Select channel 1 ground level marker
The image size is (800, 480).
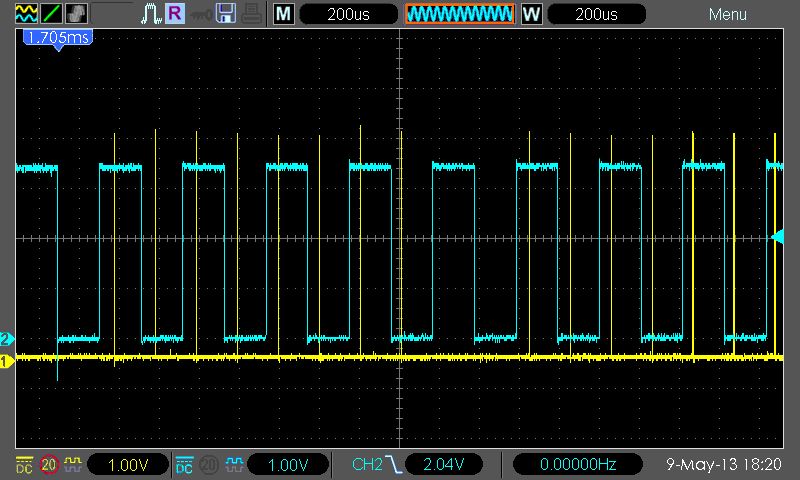pos(7,362)
